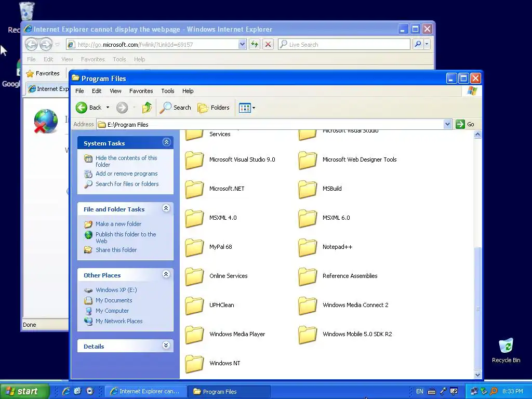Click the Go button
The width and height of the screenshot is (532, 399).
[x=465, y=124]
